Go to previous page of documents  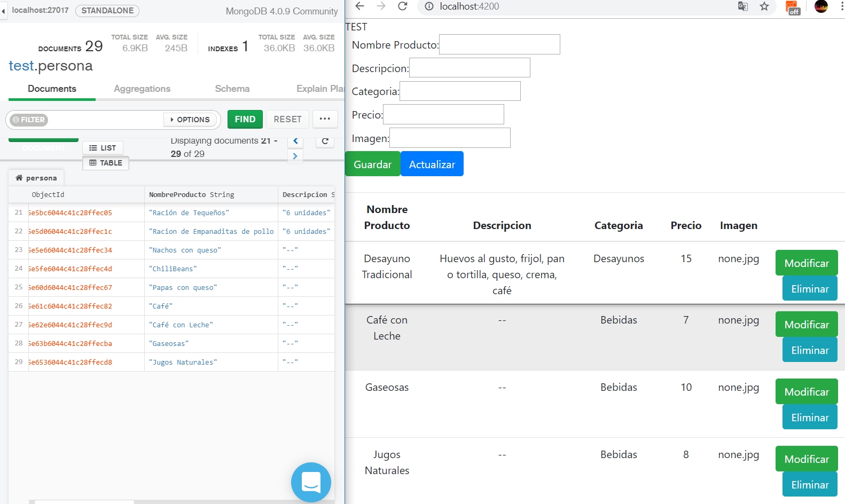(295, 141)
